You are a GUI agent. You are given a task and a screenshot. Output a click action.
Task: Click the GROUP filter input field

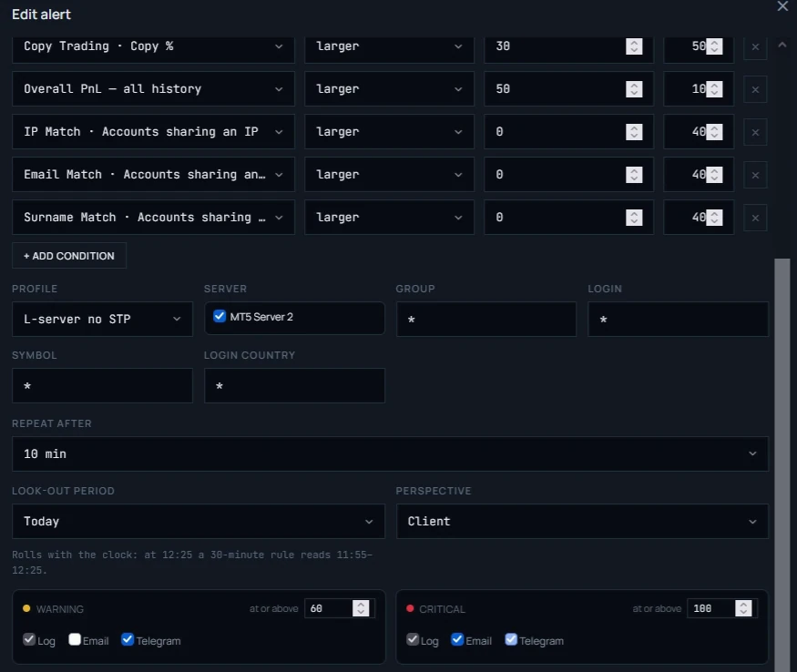(486, 320)
